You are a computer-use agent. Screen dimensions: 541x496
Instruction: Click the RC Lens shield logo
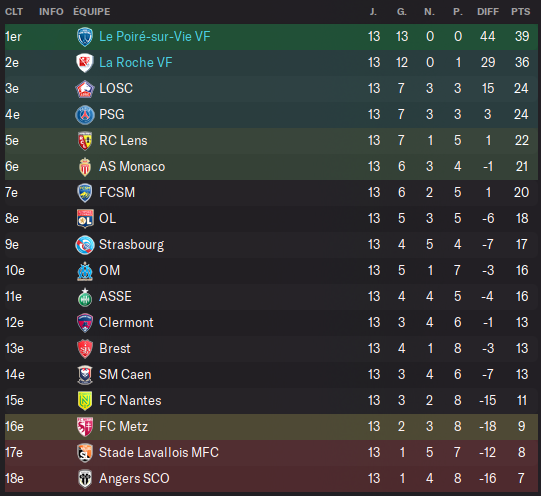point(85,141)
